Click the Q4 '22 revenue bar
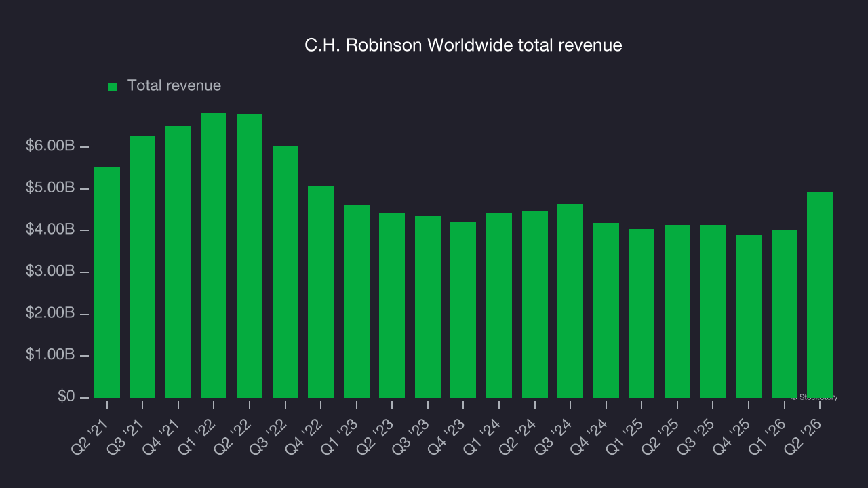The height and width of the screenshot is (488, 868). point(321,292)
